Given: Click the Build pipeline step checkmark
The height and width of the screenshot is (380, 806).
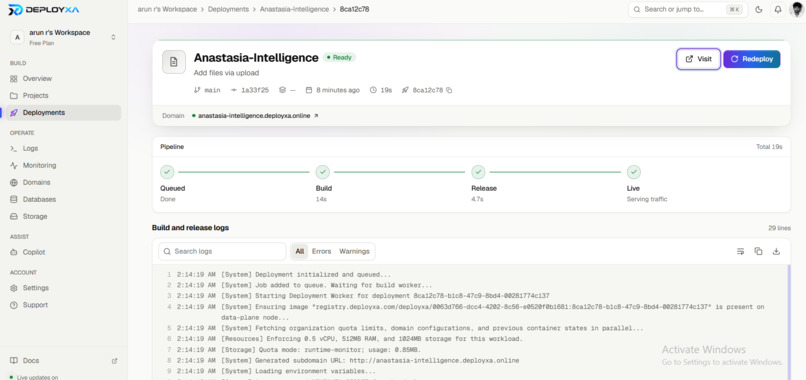Looking at the screenshot, I should tap(323, 172).
